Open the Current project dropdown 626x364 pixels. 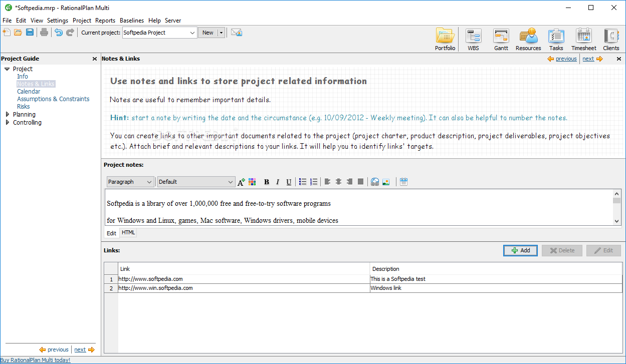tap(192, 33)
